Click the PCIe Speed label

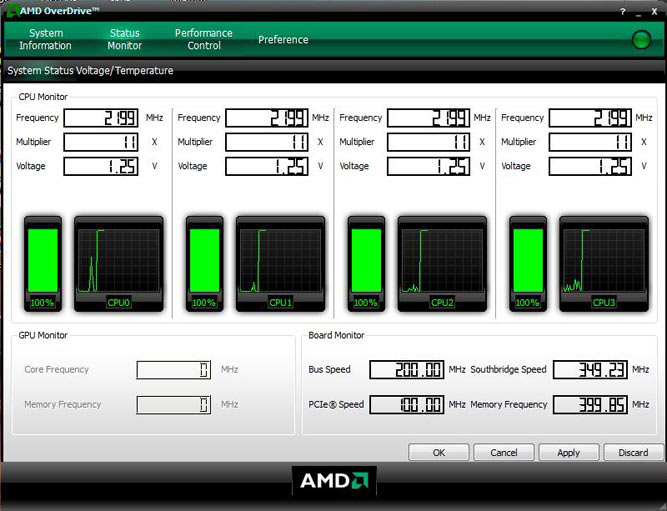click(336, 405)
